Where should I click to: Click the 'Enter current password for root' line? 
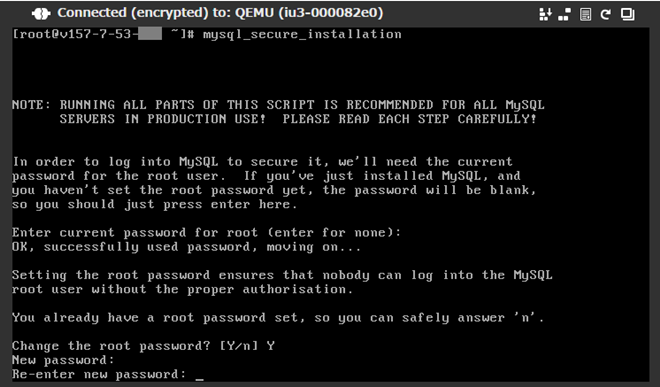[x=206, y=233]
